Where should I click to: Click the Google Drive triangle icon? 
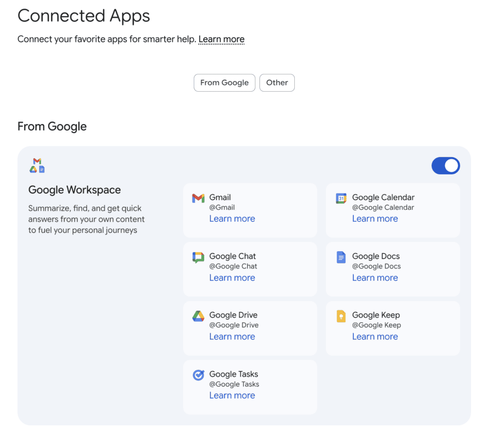198,316
